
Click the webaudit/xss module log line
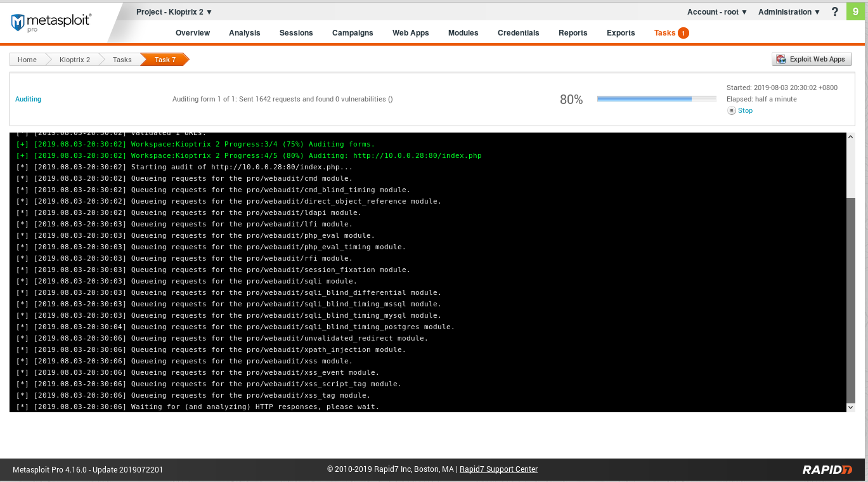(185, 361)
